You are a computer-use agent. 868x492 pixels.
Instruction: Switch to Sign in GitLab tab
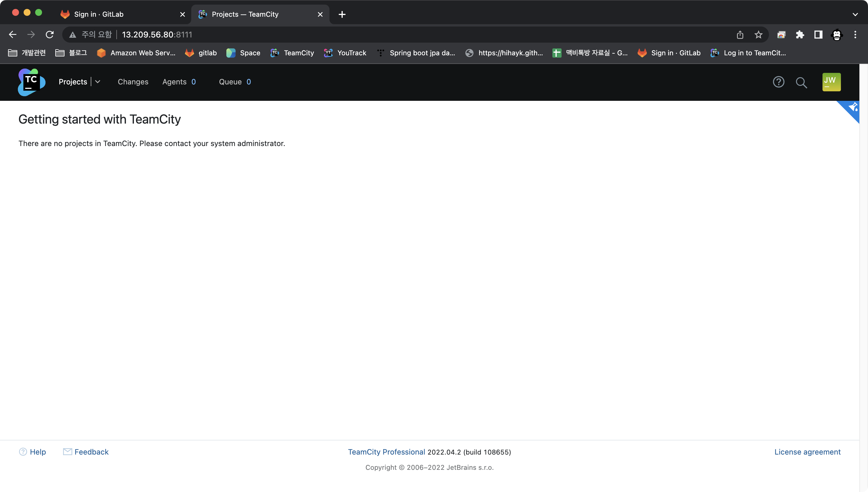tap(98, 14)
